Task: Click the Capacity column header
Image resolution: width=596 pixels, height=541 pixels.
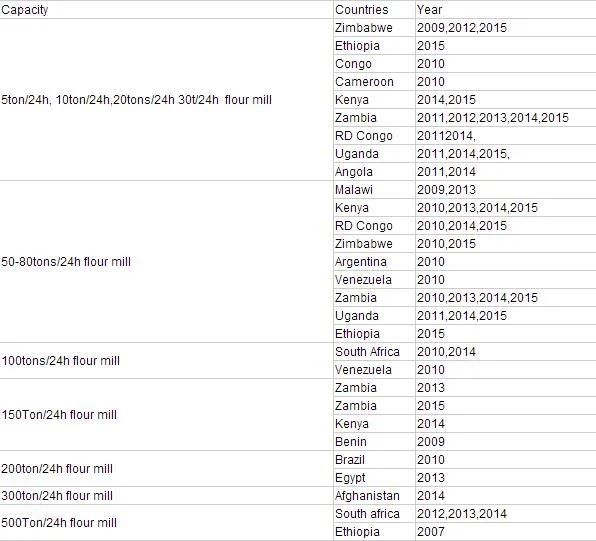Action: pyautogui.click(x=166, y=10)
